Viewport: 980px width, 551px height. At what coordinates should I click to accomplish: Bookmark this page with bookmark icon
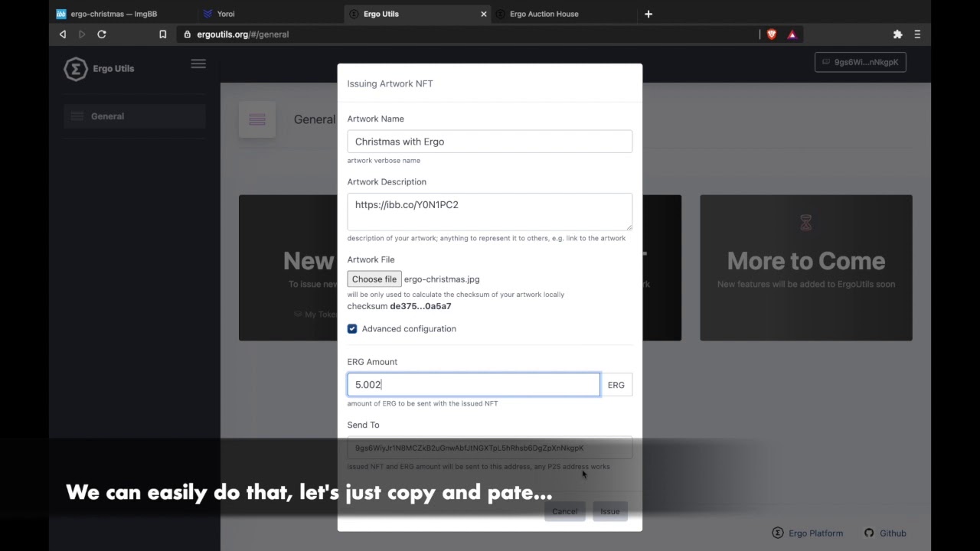tap(162, 34)
